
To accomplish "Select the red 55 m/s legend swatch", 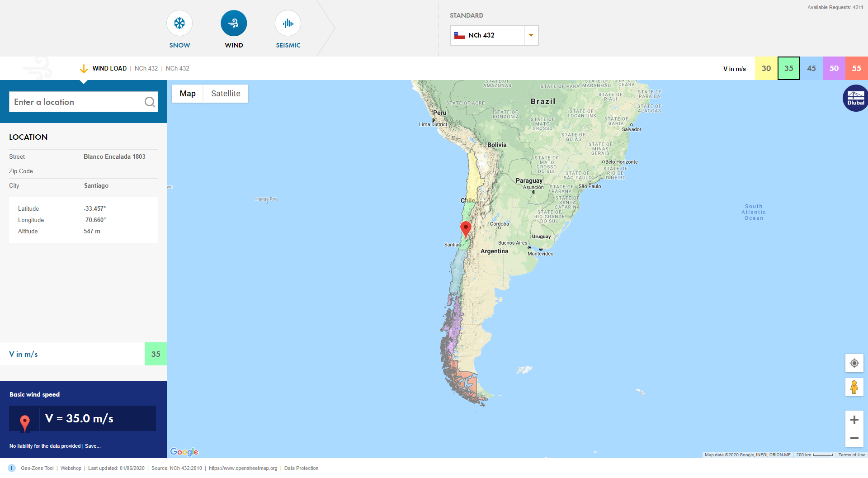I will coord(857,68).
